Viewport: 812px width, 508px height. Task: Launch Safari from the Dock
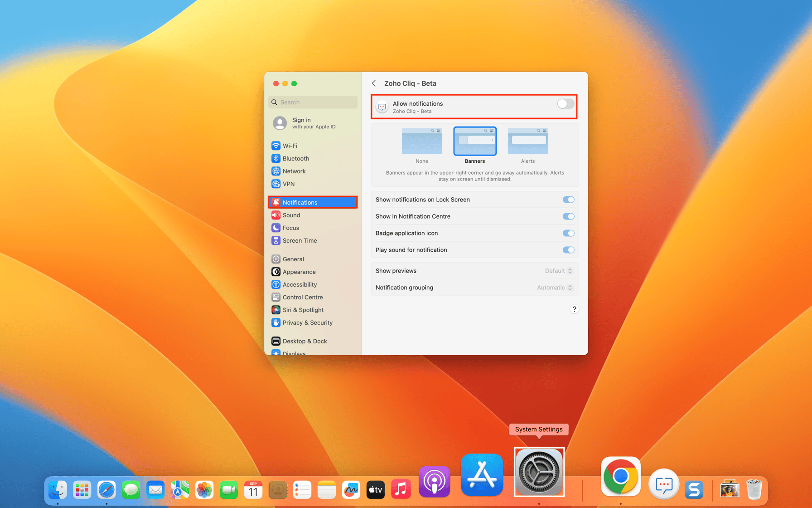[x=106, y=490]
